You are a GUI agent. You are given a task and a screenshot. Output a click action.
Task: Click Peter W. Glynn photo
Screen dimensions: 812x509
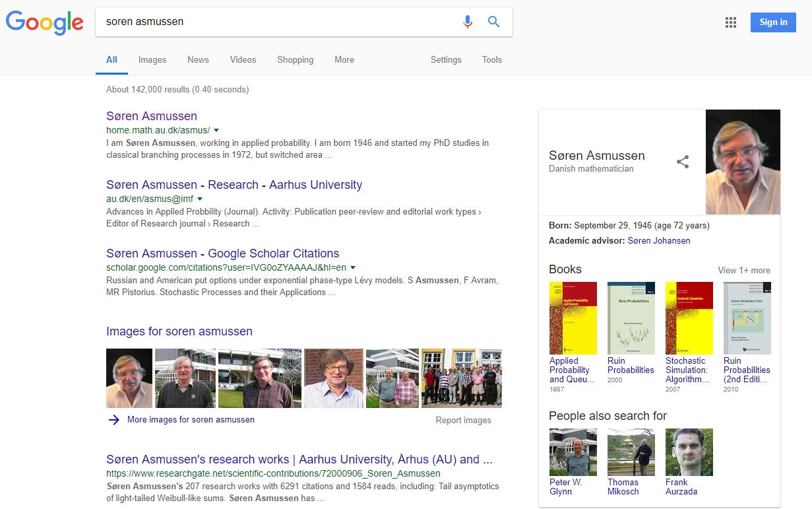573,452
